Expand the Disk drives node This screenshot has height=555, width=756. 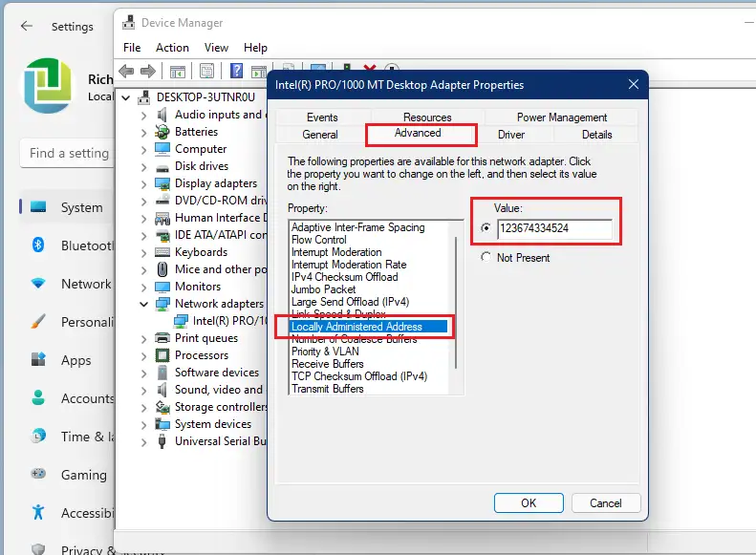click(x=143, y=167)
